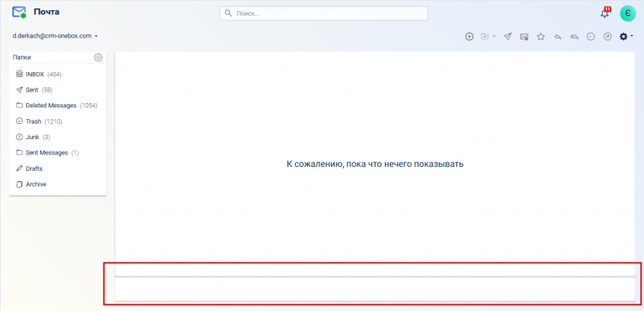The height and width of the screenshot is (311, 644).
Task: Click the circled minus delete icon
Action: pos(590,37)
